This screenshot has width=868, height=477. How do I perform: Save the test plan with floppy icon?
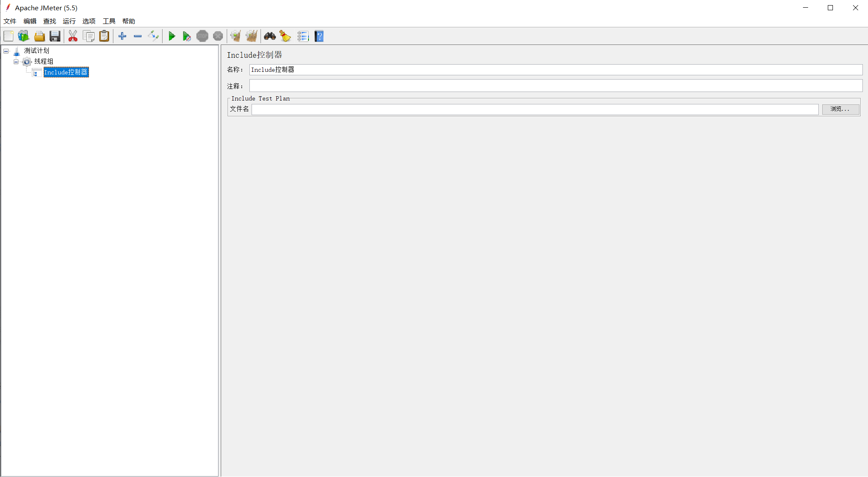tap(55, 36)
